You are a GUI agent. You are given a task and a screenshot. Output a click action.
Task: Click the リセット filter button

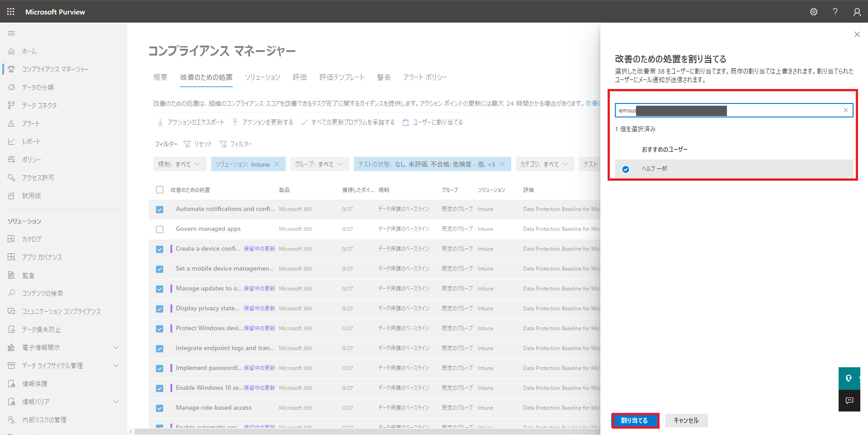198,144
